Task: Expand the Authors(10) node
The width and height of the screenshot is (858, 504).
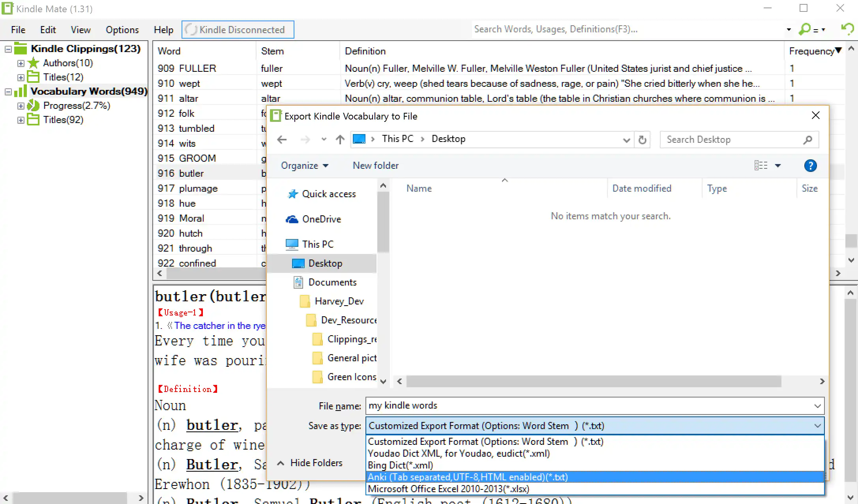Action: (x=21, y=63)
